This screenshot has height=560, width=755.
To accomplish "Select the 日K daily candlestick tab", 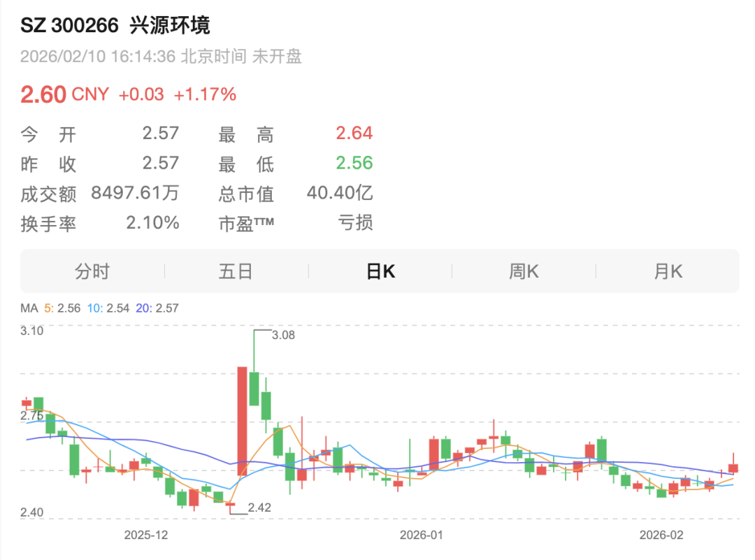I will point(380,271).
